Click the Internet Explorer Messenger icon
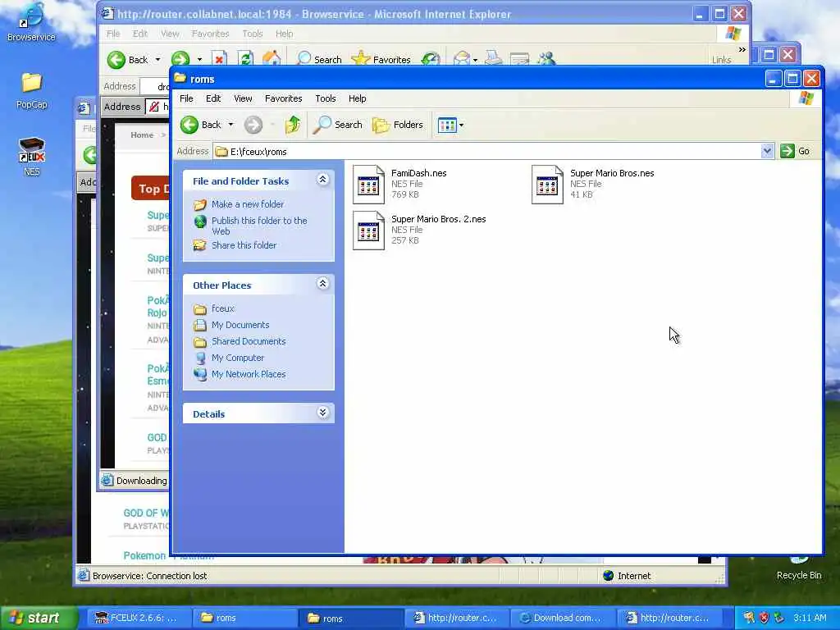Viewport: 840px width, 630px height. [x=546, y=59]
